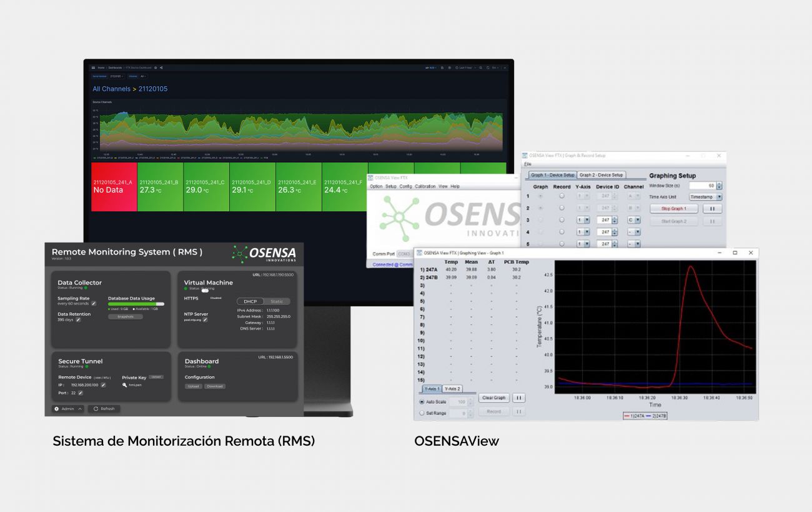This screenshot has height=512, width=812.
Task: Switch to the Y-Axis 2 tab in Graphing View
Action: 452,389
